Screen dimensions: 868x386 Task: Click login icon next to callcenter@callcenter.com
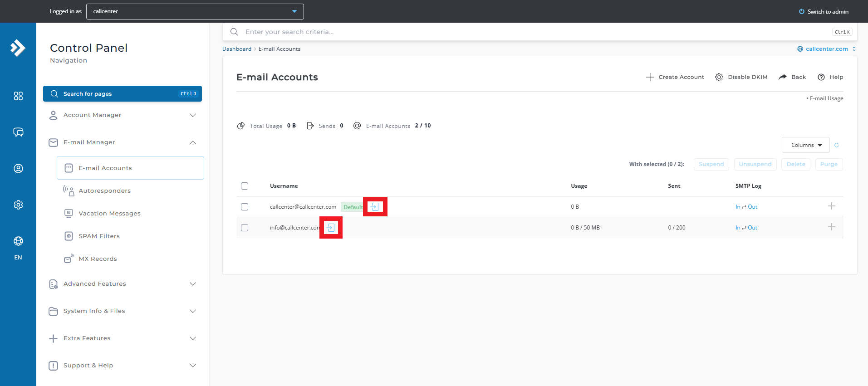(x=374, y=207)
